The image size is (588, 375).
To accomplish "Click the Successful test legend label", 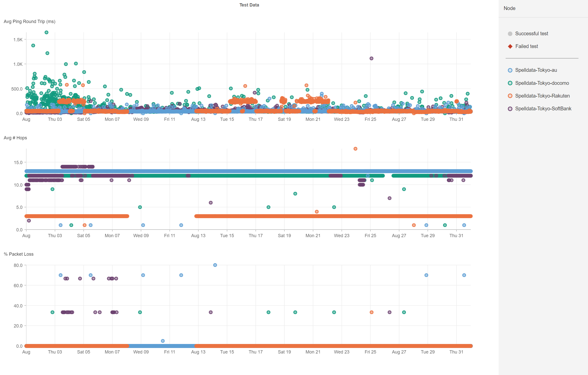I will [531, 34].
